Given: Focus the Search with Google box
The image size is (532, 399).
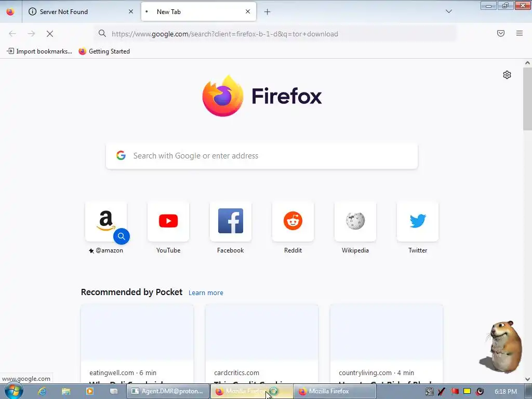Looking at the screenshot, I should (x=262, y=156).
